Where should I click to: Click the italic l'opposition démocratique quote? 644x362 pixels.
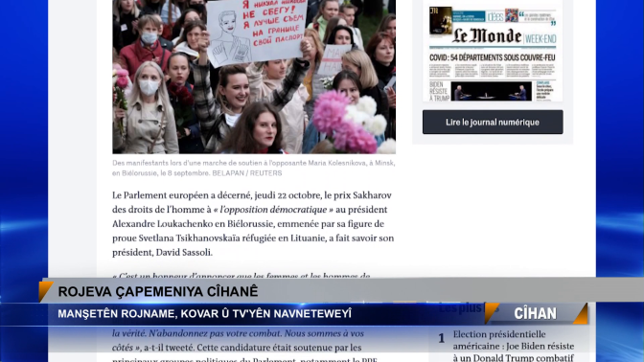point(273,210)
